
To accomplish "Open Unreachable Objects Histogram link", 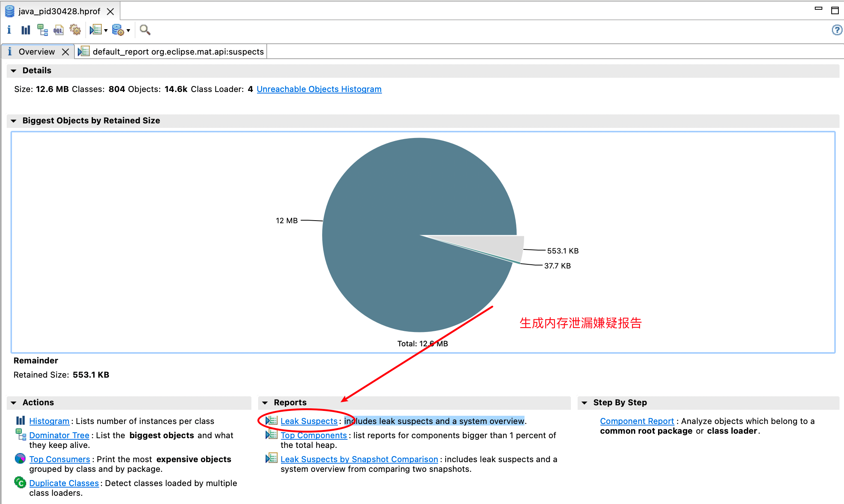I will pos(319,89).
